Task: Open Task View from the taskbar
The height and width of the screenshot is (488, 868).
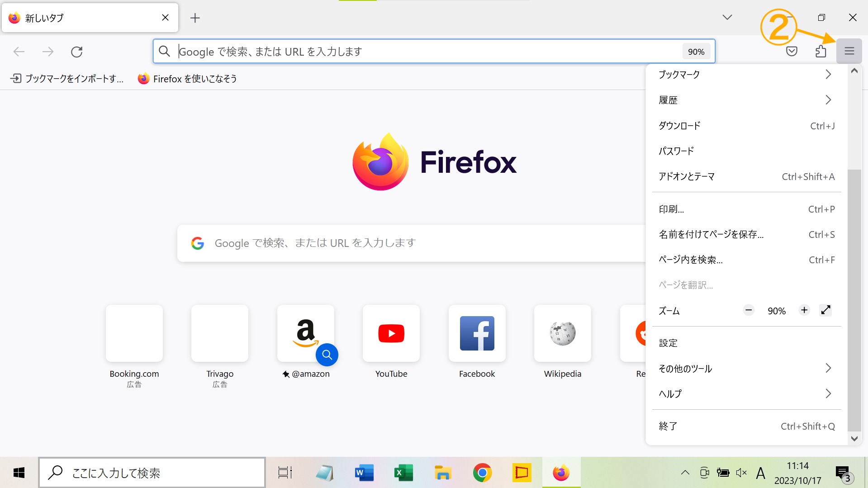Action: (285, 473)
